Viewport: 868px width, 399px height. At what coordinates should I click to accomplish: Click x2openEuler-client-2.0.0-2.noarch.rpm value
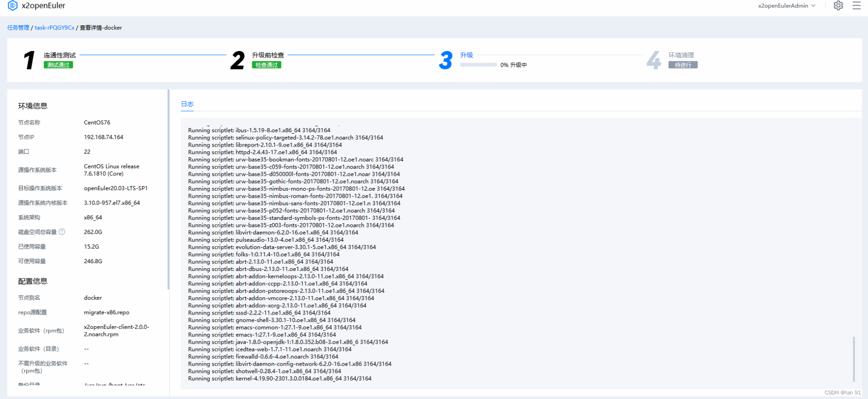pyautogui.click(x=117, y=331)
